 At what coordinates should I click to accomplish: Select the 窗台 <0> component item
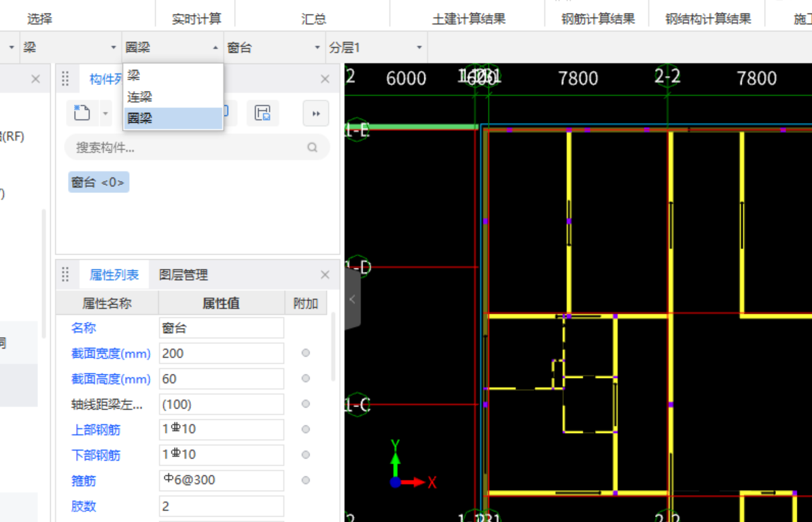tap(99, 182)
